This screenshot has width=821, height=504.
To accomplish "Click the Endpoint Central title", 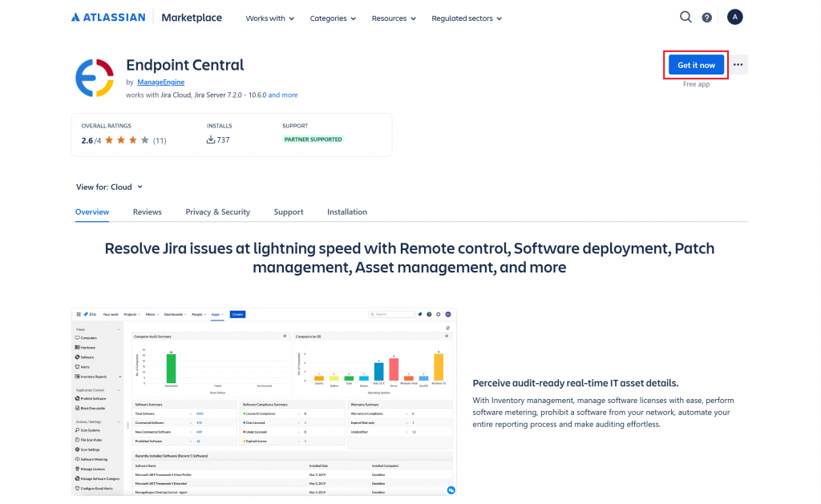I will [x=185, y=65].
